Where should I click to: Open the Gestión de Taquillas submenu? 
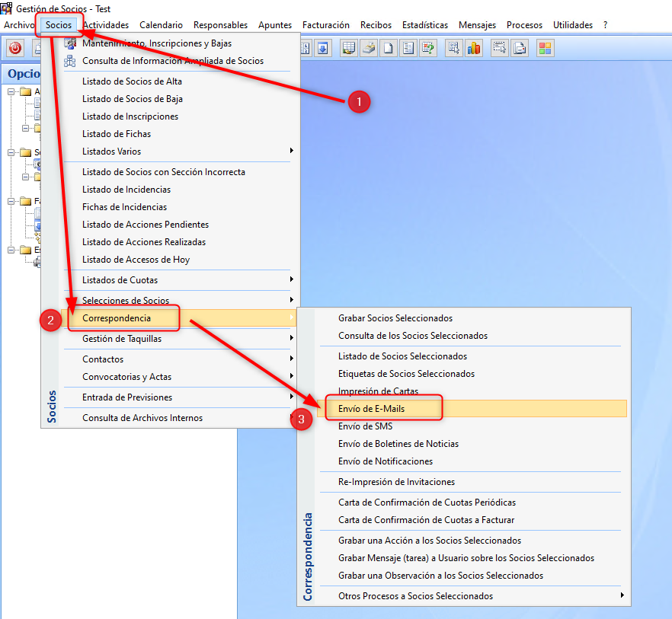tap(122, 339)
